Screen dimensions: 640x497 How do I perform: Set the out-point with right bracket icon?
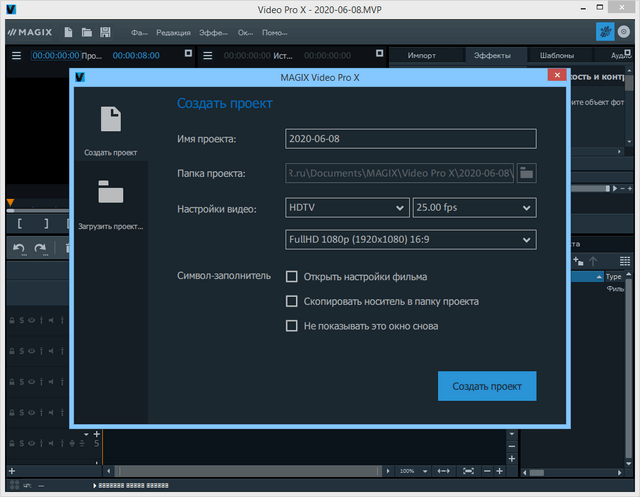click(x=46, y=224)
